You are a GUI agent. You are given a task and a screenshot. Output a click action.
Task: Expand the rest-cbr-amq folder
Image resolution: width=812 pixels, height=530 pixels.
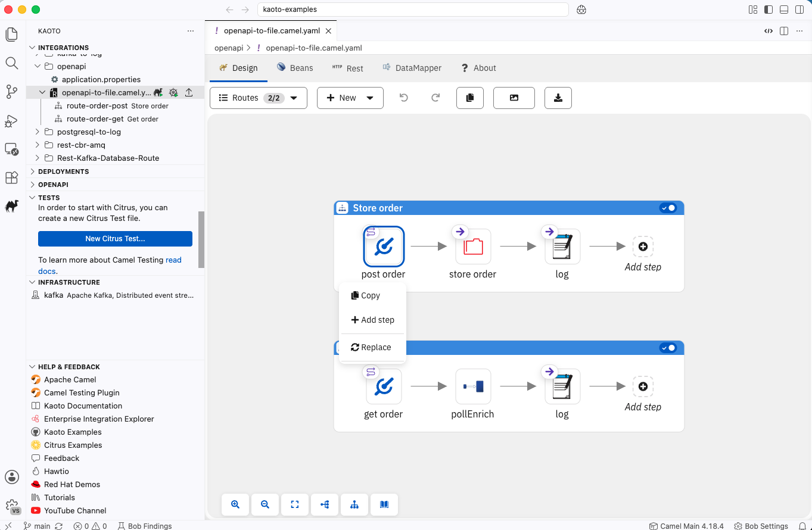38,145
